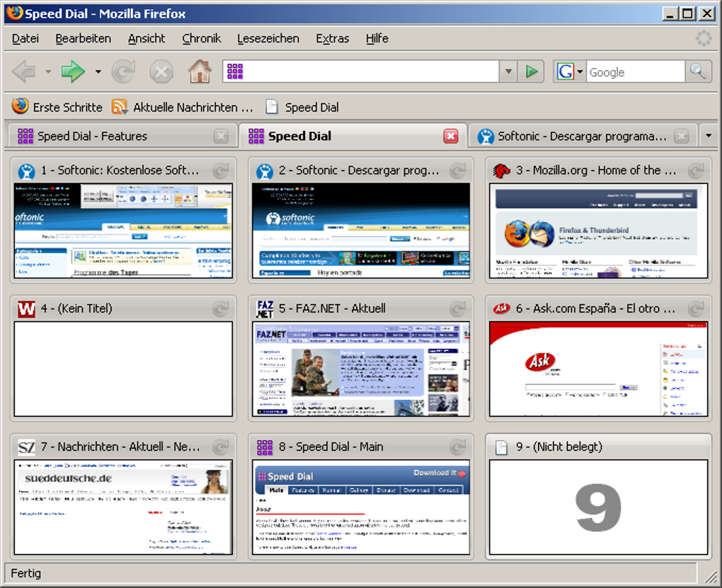The width and height of the screenshot is (722, 588).
Task: Click the Stop loading toolbar button
Action: point(161,72)
